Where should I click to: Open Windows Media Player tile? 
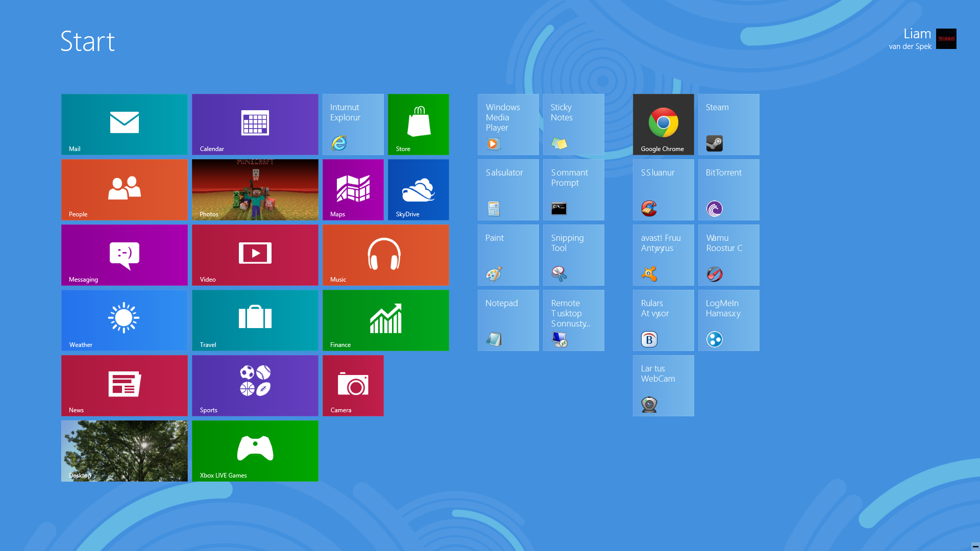[508, 124]
